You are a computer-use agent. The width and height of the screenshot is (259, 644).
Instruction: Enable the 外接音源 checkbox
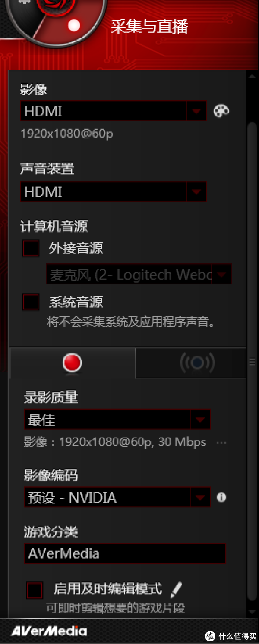[x=31, y=248]
